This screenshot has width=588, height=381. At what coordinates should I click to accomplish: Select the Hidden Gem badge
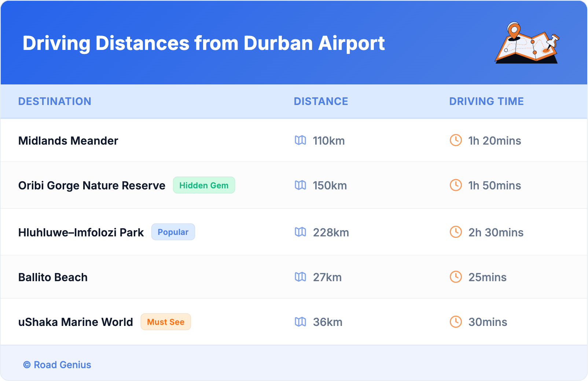pyautogui.click(x=204, y=185)
